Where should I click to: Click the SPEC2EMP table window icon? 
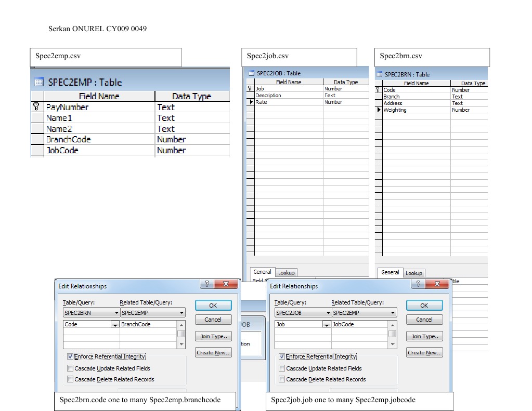pos(39,82)
